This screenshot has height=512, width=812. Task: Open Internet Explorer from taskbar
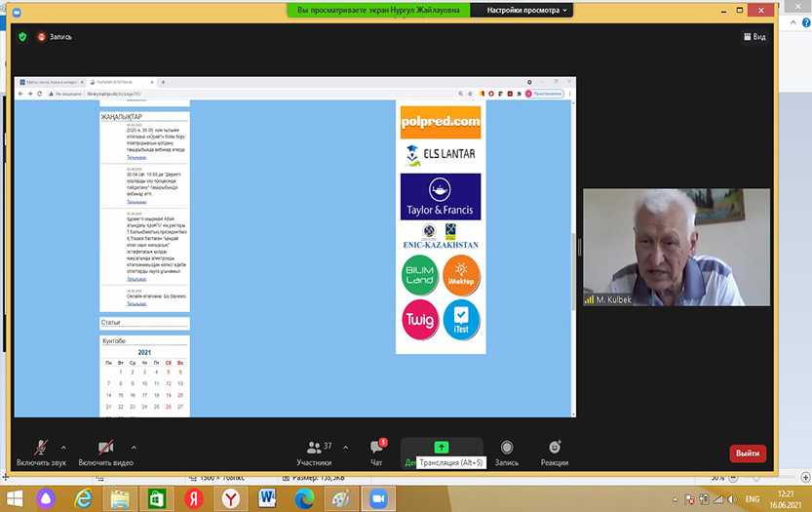click(x=83, y=499)
